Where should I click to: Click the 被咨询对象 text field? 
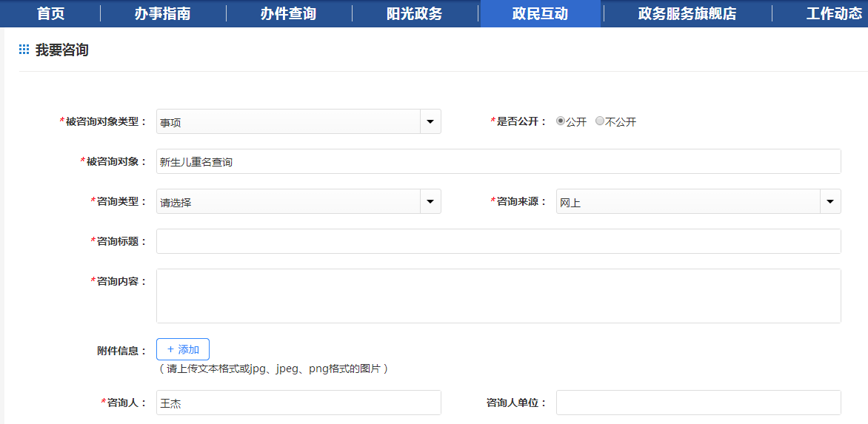(498, 161)
